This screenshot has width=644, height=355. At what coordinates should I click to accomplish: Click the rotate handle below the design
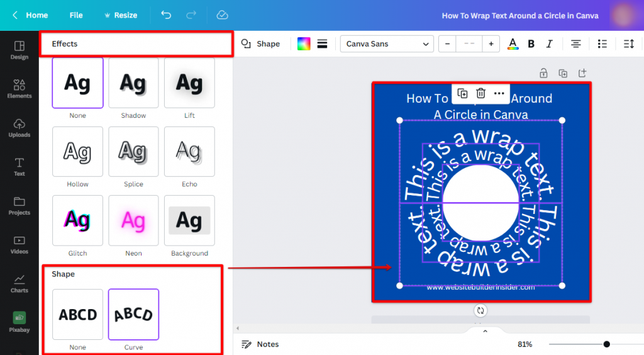click(x=480, y=310)
